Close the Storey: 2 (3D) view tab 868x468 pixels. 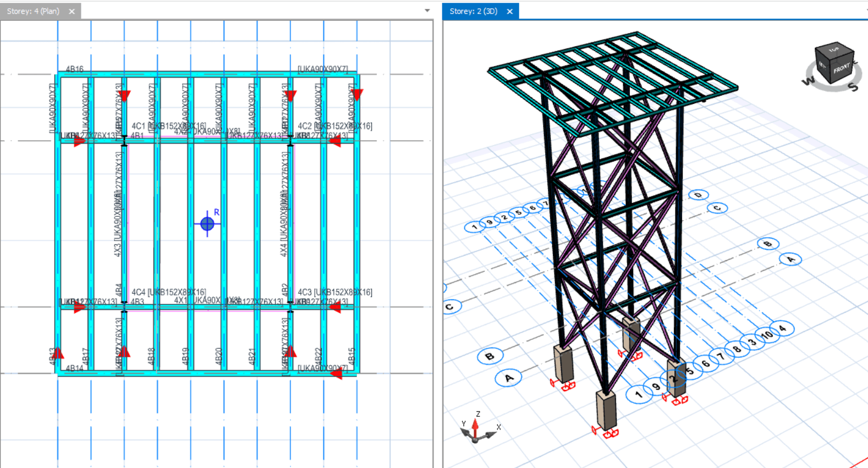click(x=510, y=11)
